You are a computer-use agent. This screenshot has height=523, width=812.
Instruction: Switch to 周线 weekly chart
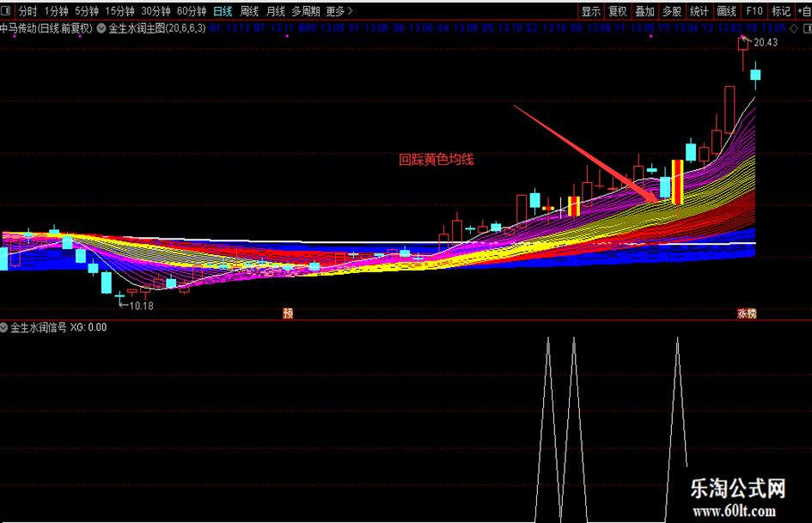click(x=249, y=11)
